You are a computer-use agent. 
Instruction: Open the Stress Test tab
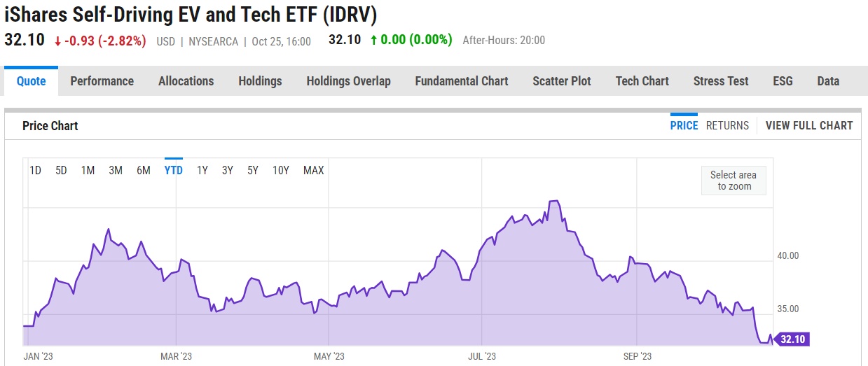pos(721,81)
